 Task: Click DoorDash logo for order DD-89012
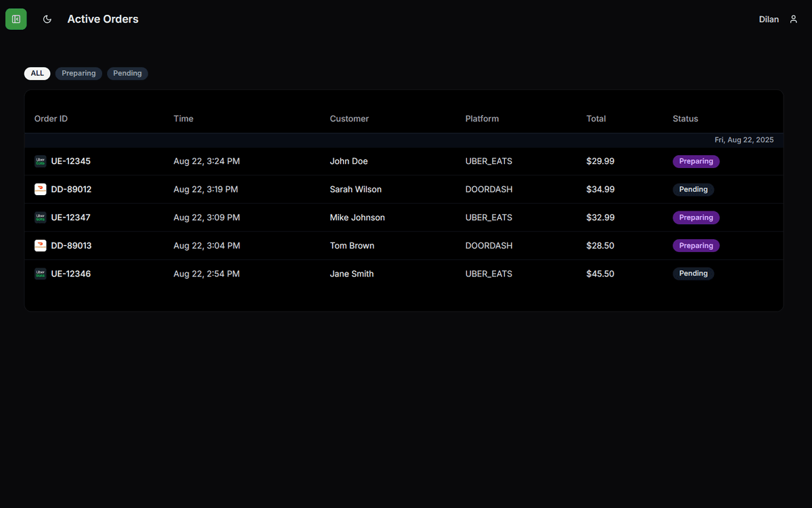tap(41, 190)
